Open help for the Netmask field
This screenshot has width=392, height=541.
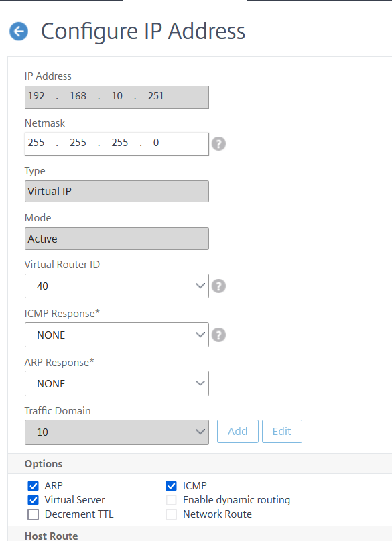tap(218, 143)
